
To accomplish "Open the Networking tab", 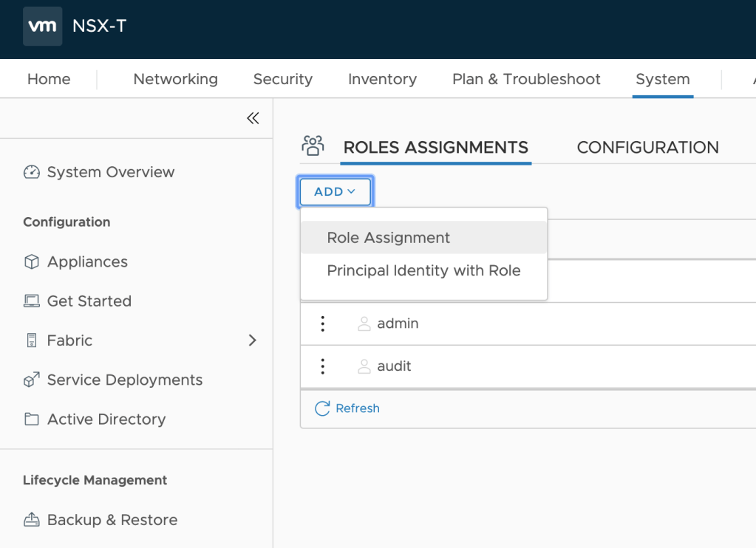I will click(175, 79).
